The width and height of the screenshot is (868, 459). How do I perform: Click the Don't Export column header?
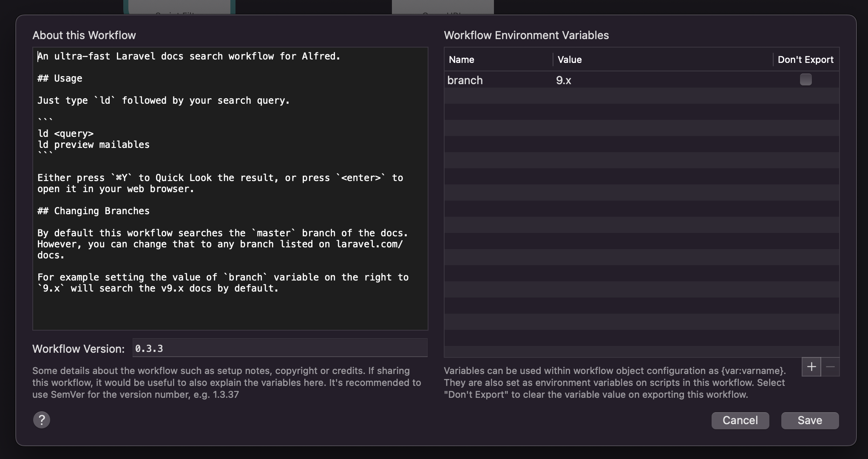point(805,59)
